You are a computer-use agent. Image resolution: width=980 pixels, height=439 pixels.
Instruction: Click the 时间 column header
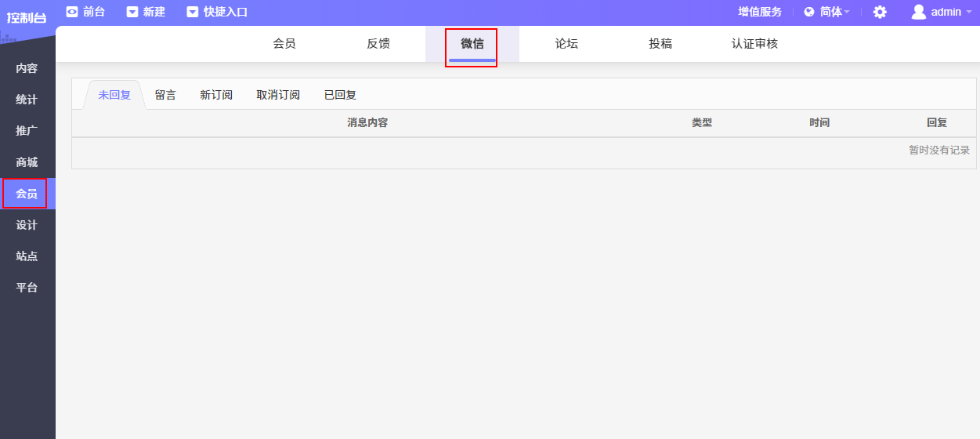[819, 123]
